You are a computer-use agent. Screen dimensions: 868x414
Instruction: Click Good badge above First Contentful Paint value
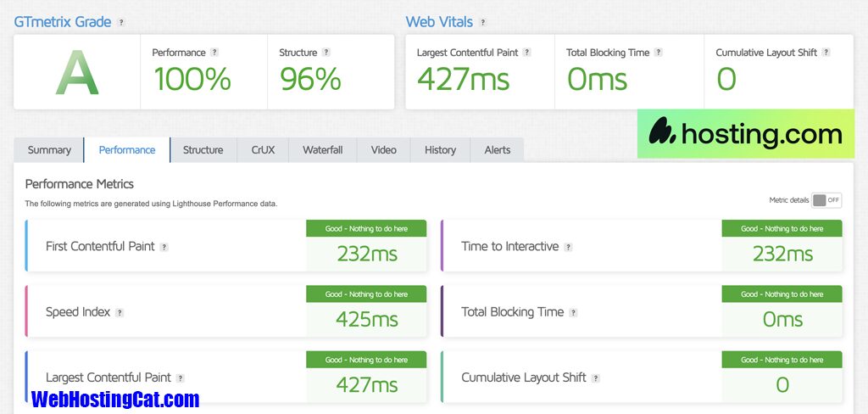[x=366, y=228]
